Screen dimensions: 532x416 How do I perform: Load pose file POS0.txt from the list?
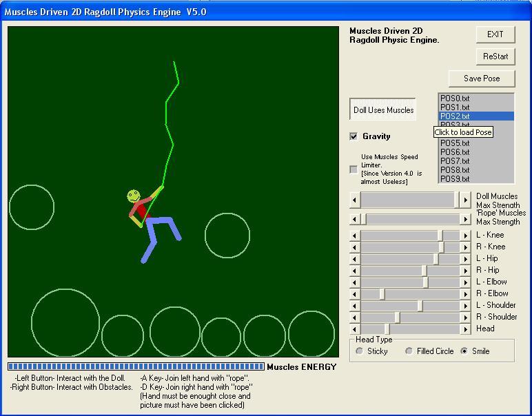(455, 98)
